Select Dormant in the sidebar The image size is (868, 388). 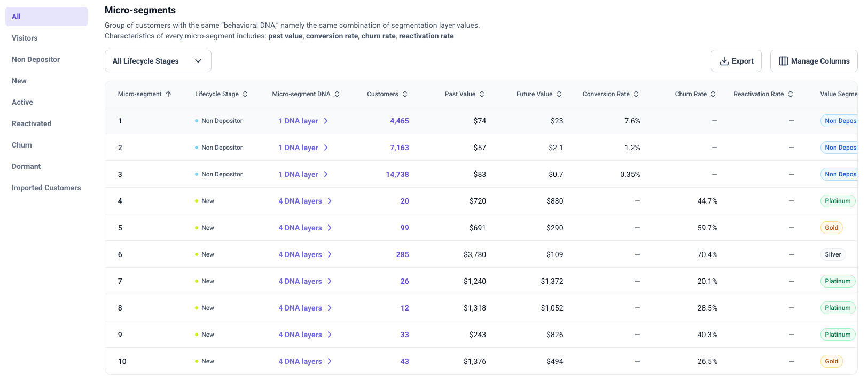click(46, 166)
